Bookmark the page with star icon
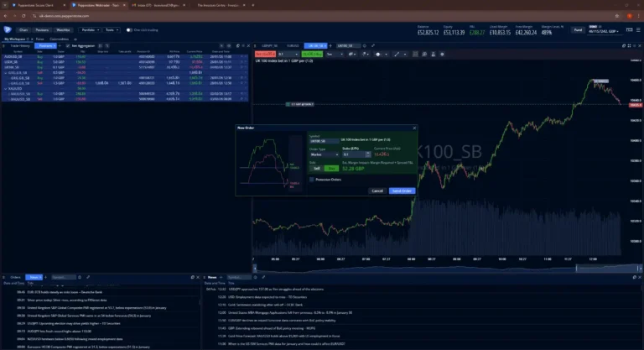 click(x=617, y=16)
